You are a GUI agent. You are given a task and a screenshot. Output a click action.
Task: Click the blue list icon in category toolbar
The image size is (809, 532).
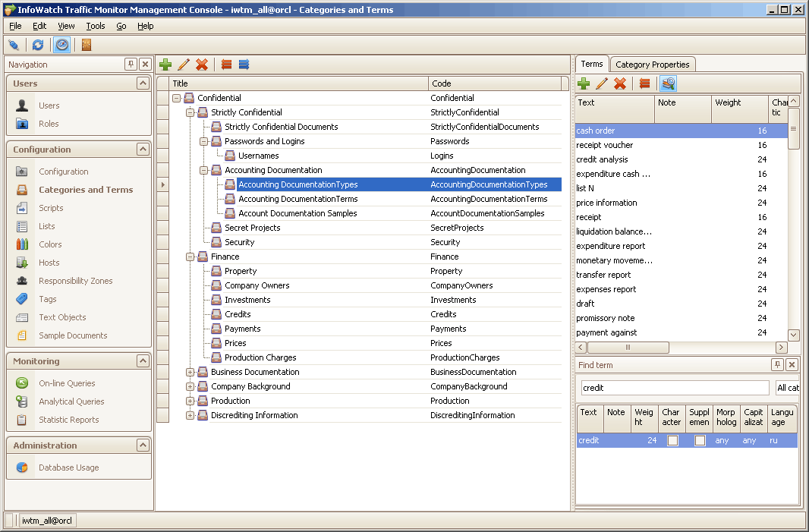(x=244, y=65)
